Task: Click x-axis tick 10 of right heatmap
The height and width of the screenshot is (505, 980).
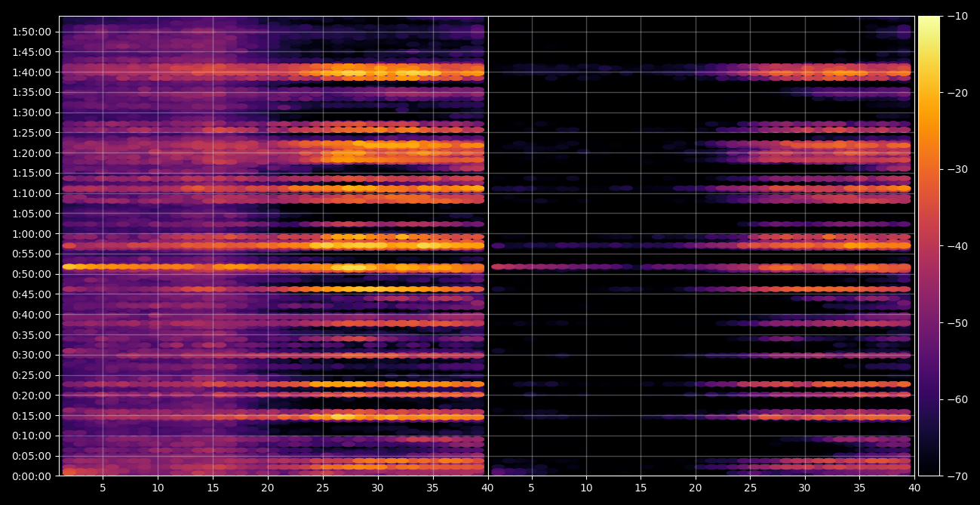Action: 586,488
